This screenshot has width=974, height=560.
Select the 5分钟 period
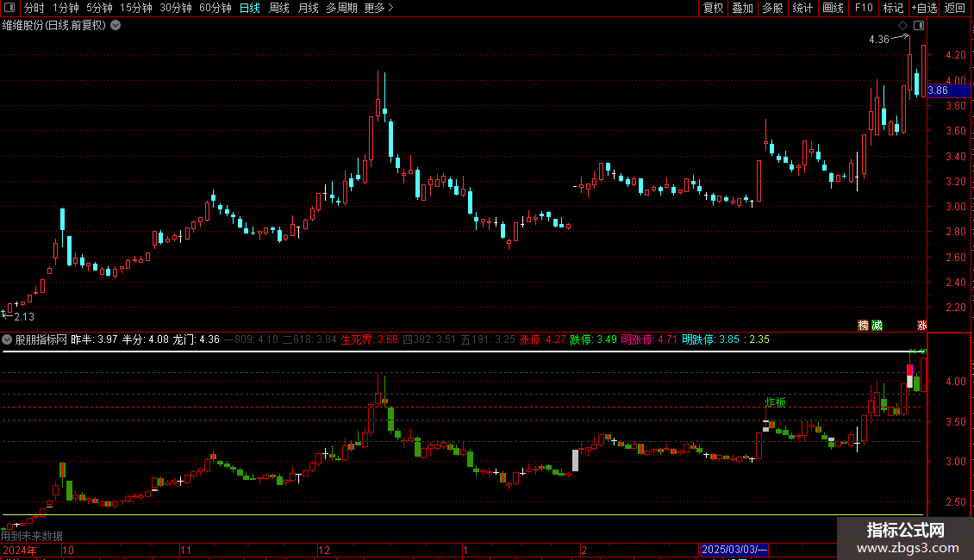pyautogui.click(x=99, y=8)
